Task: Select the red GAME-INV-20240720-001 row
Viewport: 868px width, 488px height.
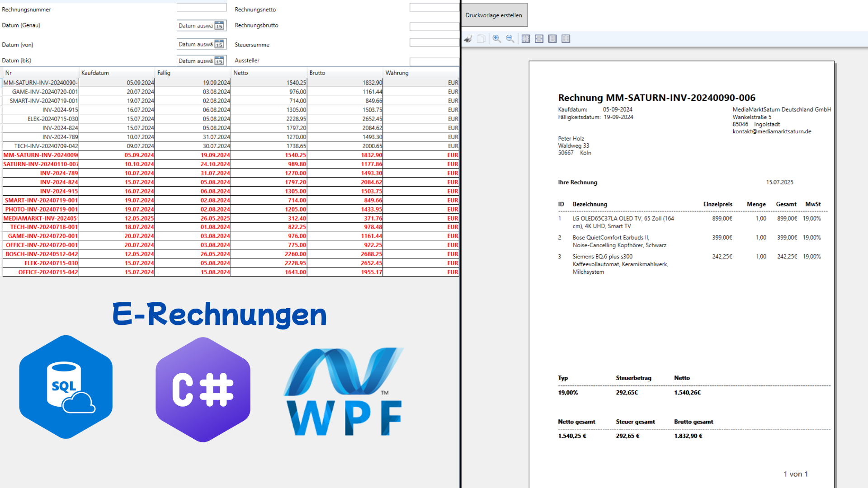Action: coord(231,236)
